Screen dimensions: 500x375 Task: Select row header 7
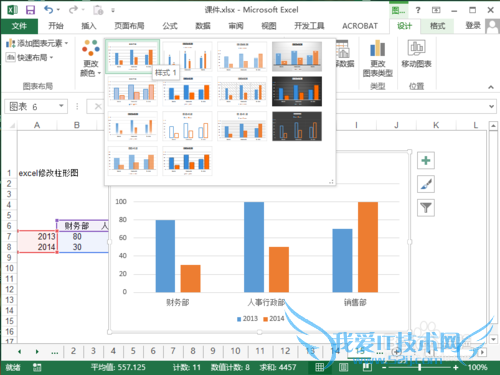point(9,237)
